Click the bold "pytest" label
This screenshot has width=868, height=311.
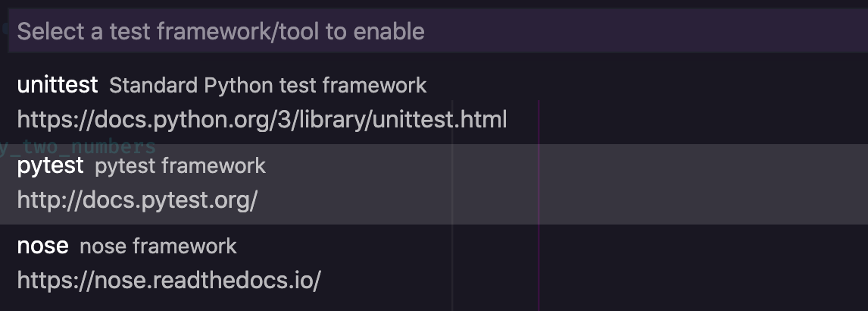[x=50, y=165]
